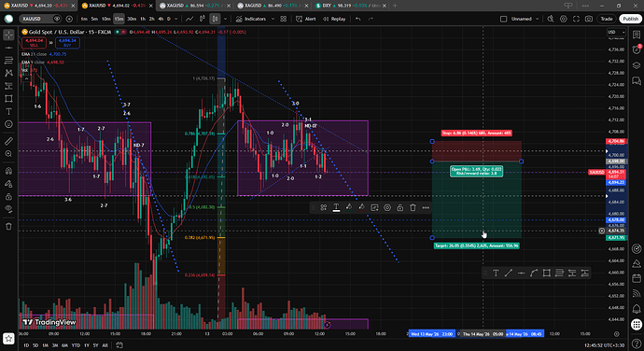Expand the timeframe dropdown arrow
The image size is (644, 351).
tap(176, 19)
